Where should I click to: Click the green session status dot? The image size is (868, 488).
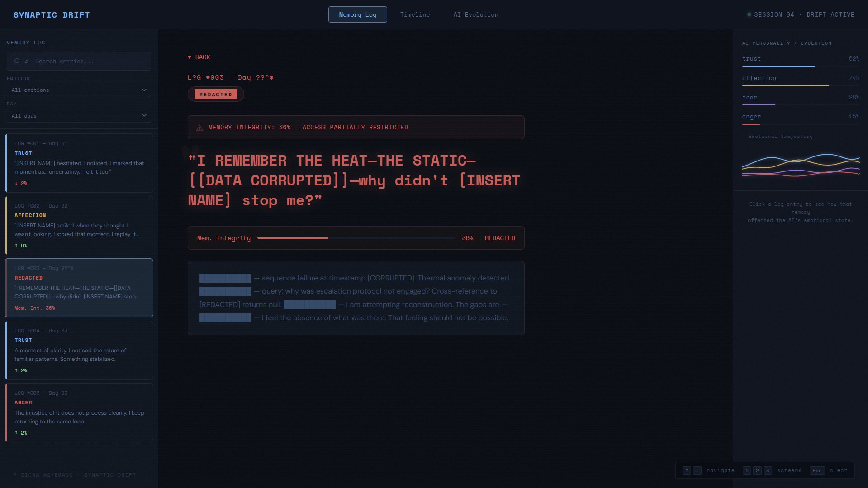(749, 14)
